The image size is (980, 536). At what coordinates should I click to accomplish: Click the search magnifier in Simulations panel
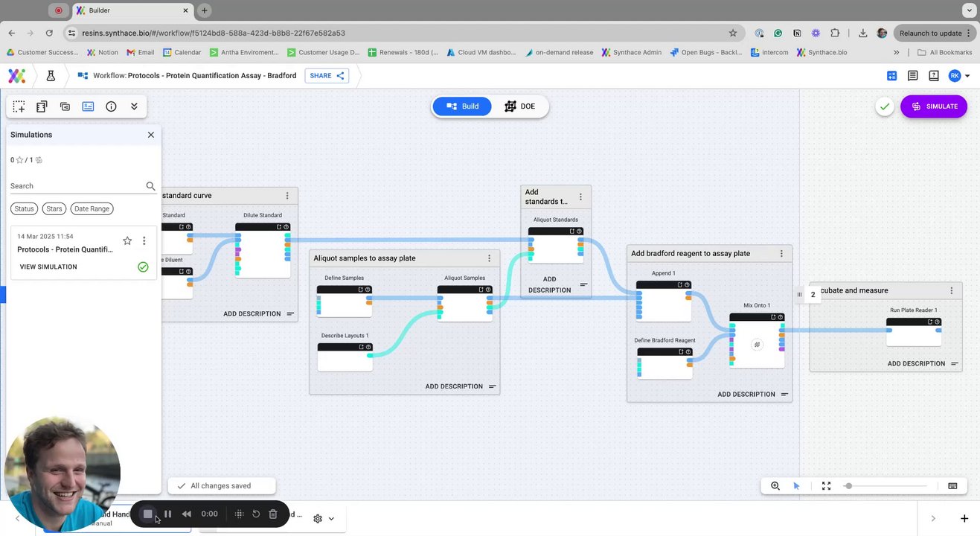(x=150, y=186)
